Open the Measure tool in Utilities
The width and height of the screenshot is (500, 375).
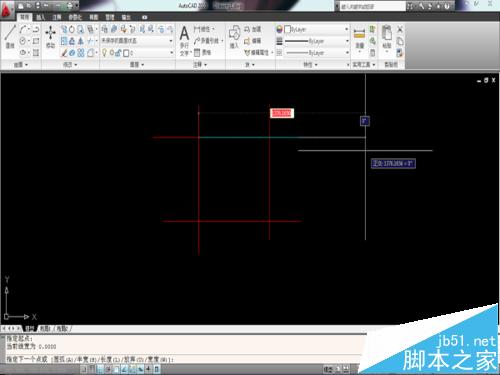pos(359,34)
